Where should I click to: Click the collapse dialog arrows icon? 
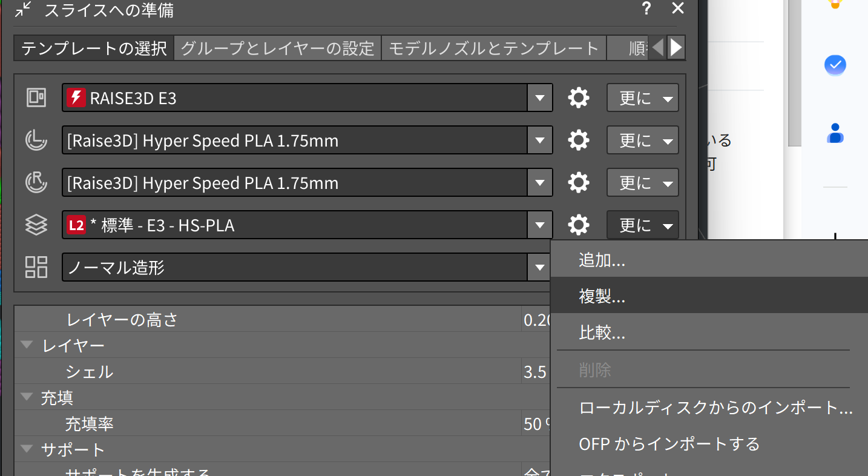[23, 9]
